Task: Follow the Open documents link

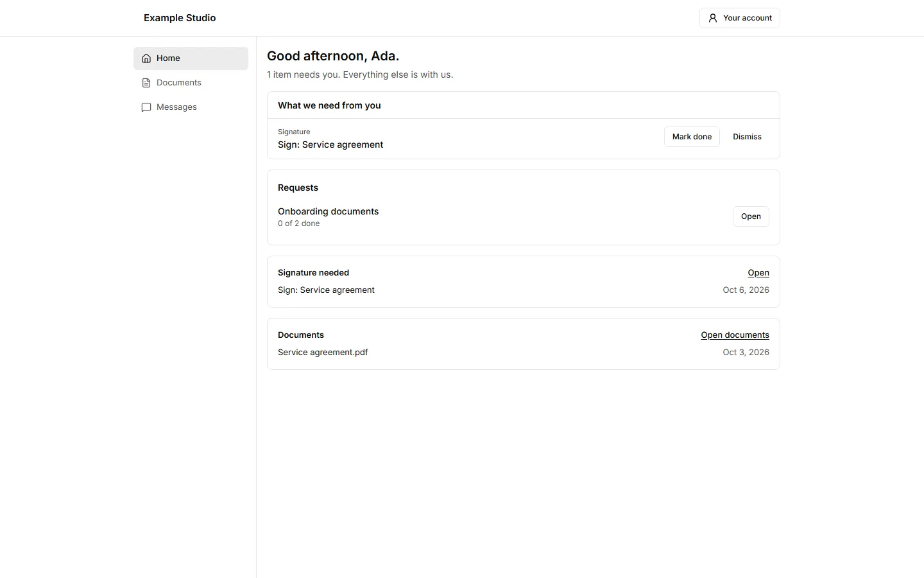Action: point(735,335)
